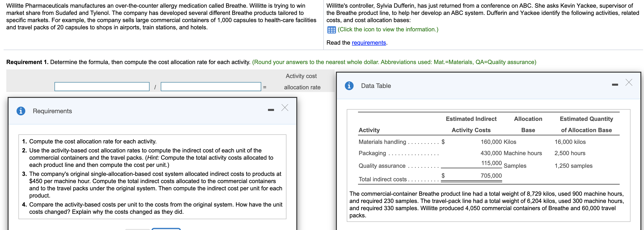
Task: Minimize the Requirements dialog
Action: click(x=271, y=110)
